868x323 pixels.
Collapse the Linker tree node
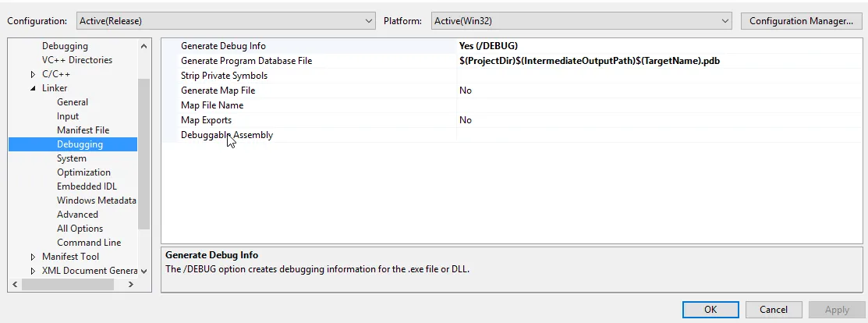click(x=34, y=88)
